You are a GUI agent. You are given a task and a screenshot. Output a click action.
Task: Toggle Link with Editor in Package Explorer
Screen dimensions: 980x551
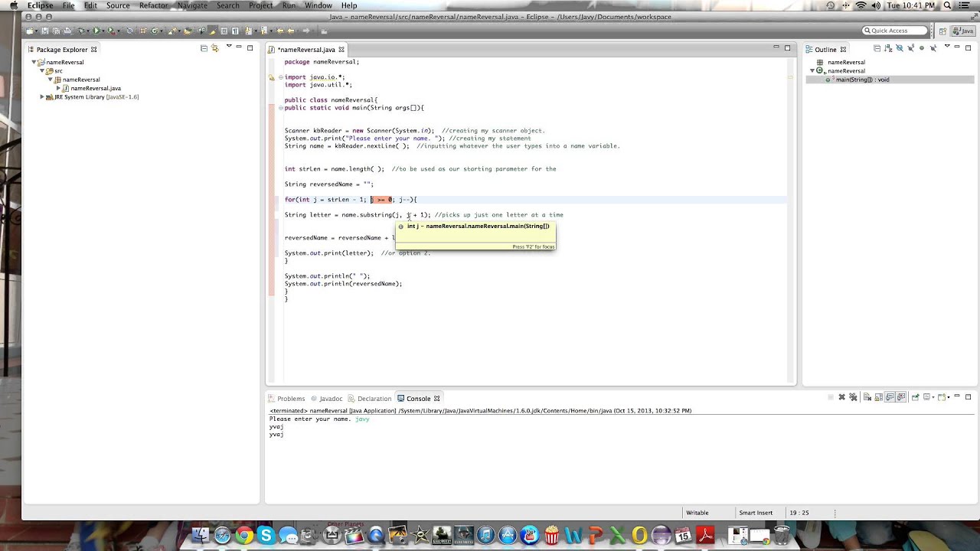pos(215,48)
